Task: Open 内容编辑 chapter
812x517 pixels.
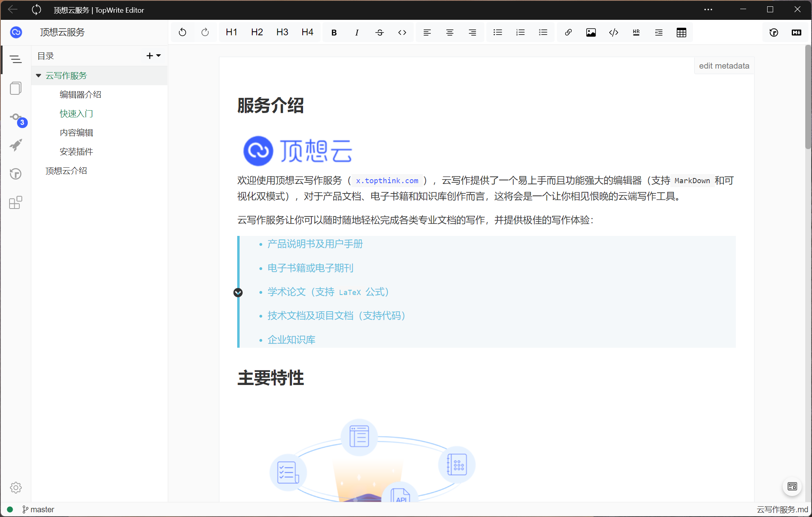Action: click(77, 132)
